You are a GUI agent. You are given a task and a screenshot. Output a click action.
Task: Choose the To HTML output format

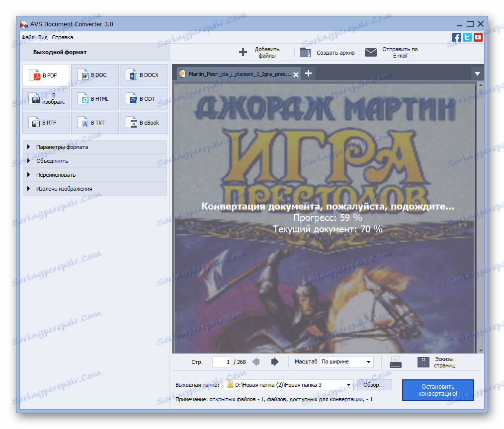95,99
